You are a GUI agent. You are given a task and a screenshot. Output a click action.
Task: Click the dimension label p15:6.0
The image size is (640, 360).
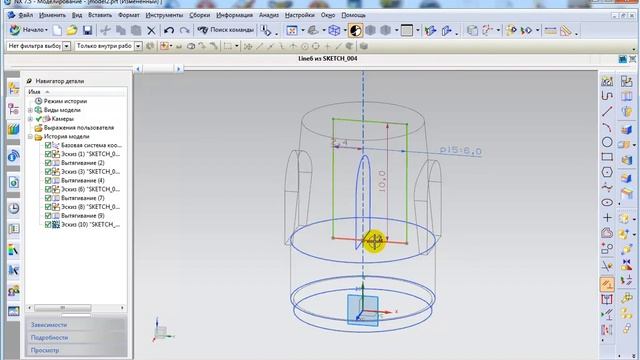[461, 151]
